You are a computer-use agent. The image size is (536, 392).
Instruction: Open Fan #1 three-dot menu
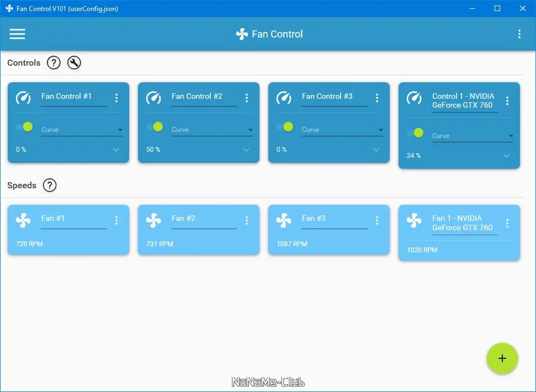(x=116, y=220)
